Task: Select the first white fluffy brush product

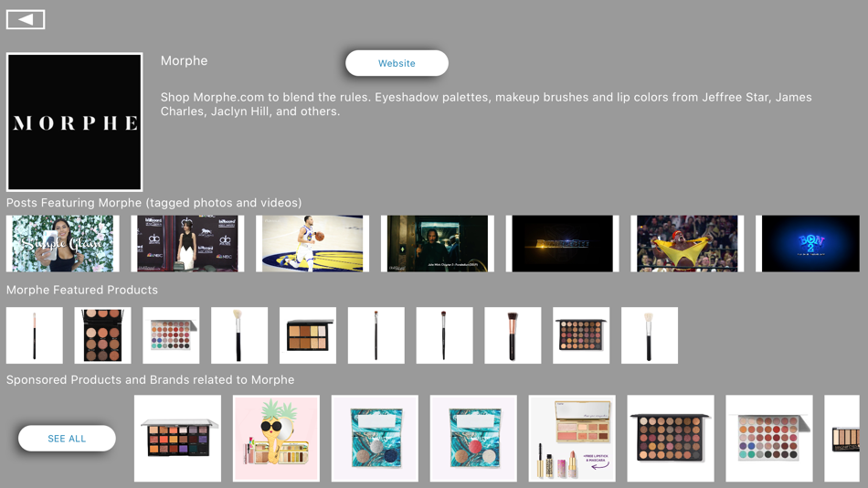Action: click(239, 335)
